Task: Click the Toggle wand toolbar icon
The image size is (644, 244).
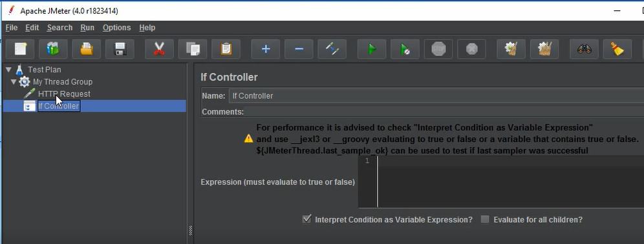Action: click(332, 49)
